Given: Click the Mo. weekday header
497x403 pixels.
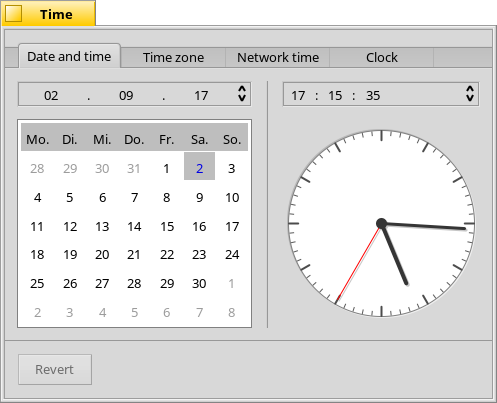Looking at the screenshot, I should click(x=38, y=140).
